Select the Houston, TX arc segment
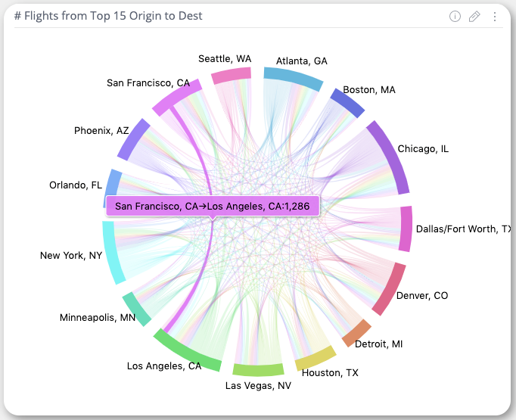 [316, 359]
